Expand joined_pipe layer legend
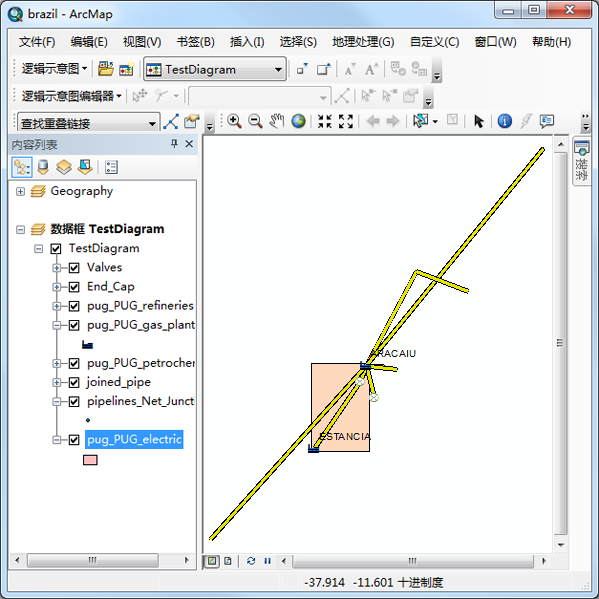The width and height of the screenshot is (599, 599). pos(57,382)
